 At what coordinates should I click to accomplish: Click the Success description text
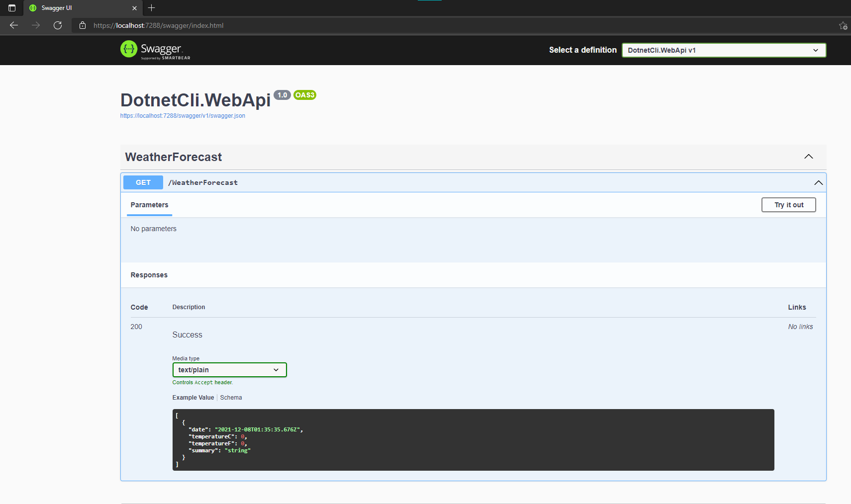pos(187,335)
